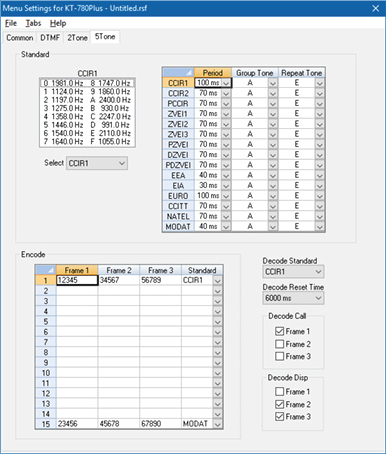Click the EIA Period value 30 ms
386x454 pixels.
pyautogui.click(x=208, y=185)
